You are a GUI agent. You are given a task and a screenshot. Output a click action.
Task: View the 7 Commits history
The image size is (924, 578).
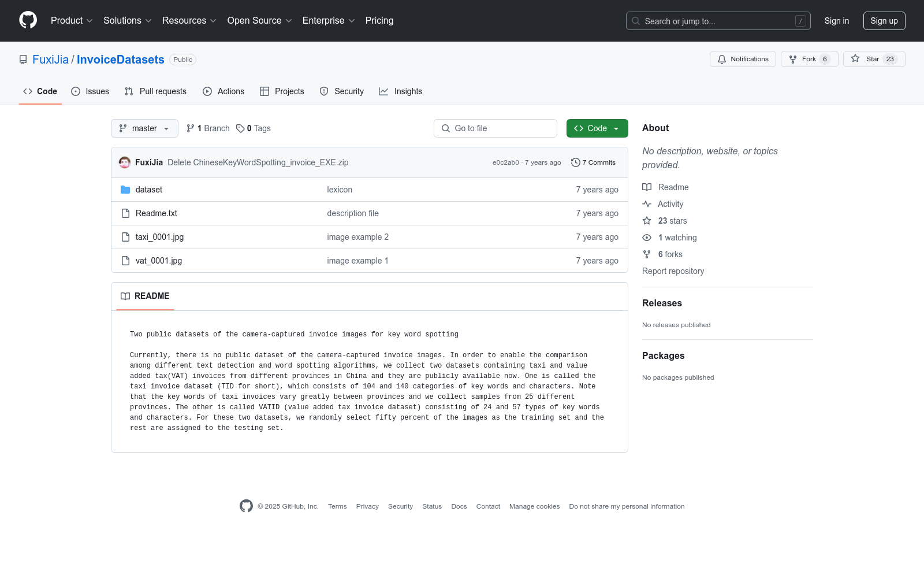pyautogui.click(x=593, y=162)
